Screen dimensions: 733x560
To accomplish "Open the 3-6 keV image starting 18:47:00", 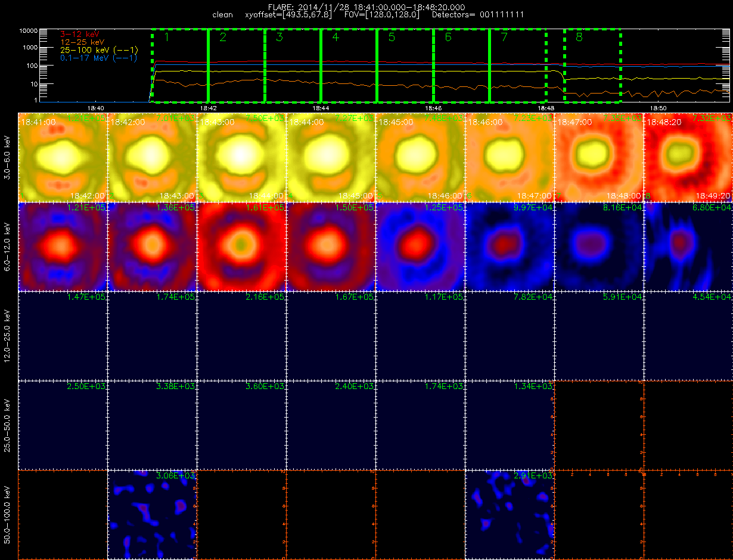I will point(600,157).
